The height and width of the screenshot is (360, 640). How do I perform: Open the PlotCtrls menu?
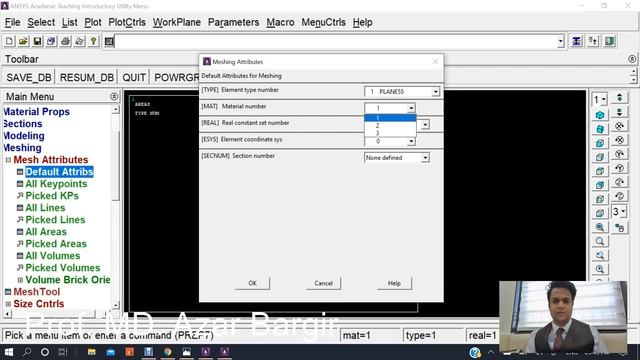(127, 22)
